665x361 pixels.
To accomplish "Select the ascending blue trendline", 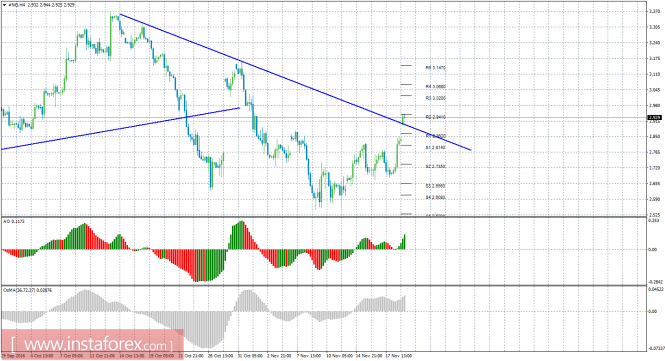I will click(x=120, y=129).
